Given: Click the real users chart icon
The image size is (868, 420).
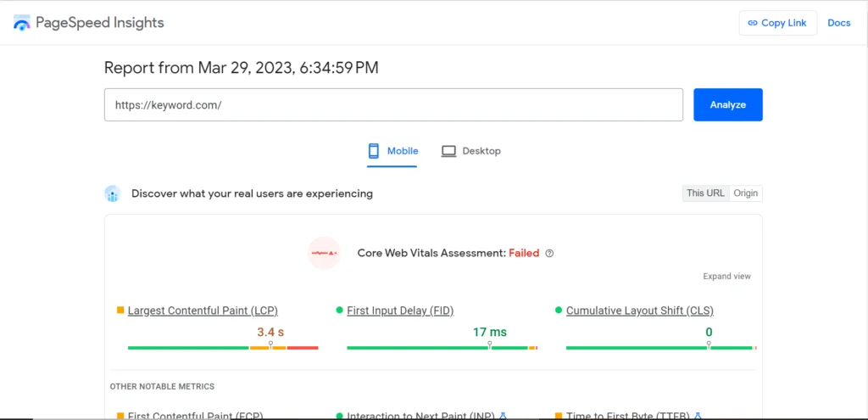Looking at the screenshot, I should pyautogui.click(x=113, y=194).
